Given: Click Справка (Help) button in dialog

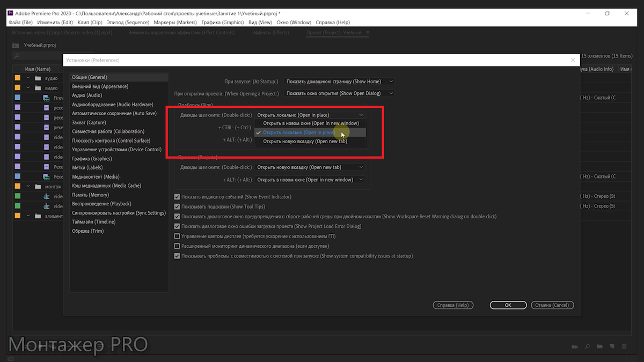Looking at the screenshot, I should tap(453, 305).
